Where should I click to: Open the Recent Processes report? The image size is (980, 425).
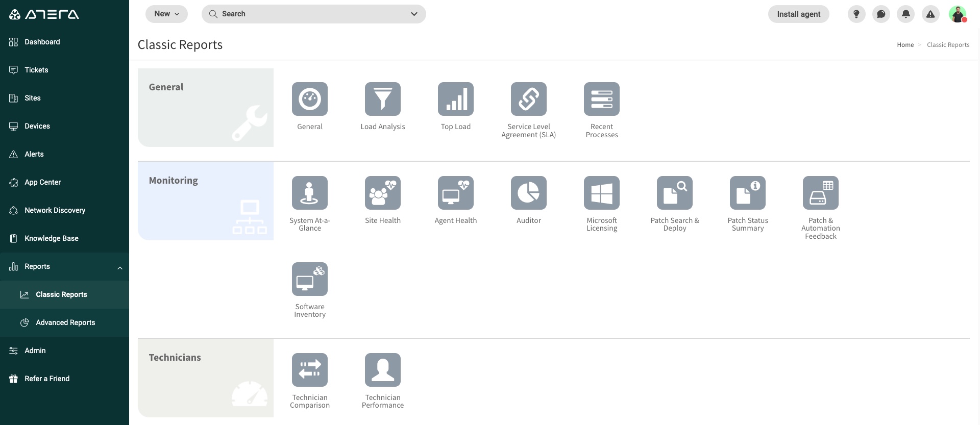[601, 99]
